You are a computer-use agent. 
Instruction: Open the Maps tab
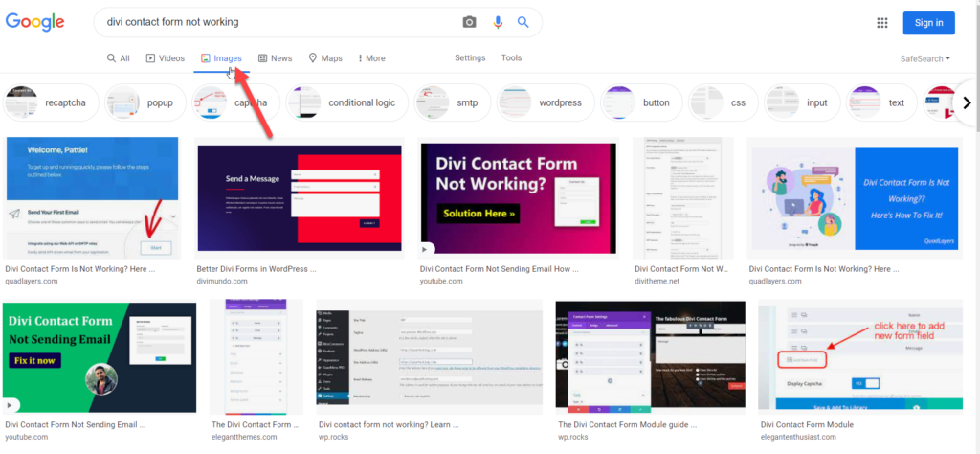pyautogui.click(x=325, y=58)
